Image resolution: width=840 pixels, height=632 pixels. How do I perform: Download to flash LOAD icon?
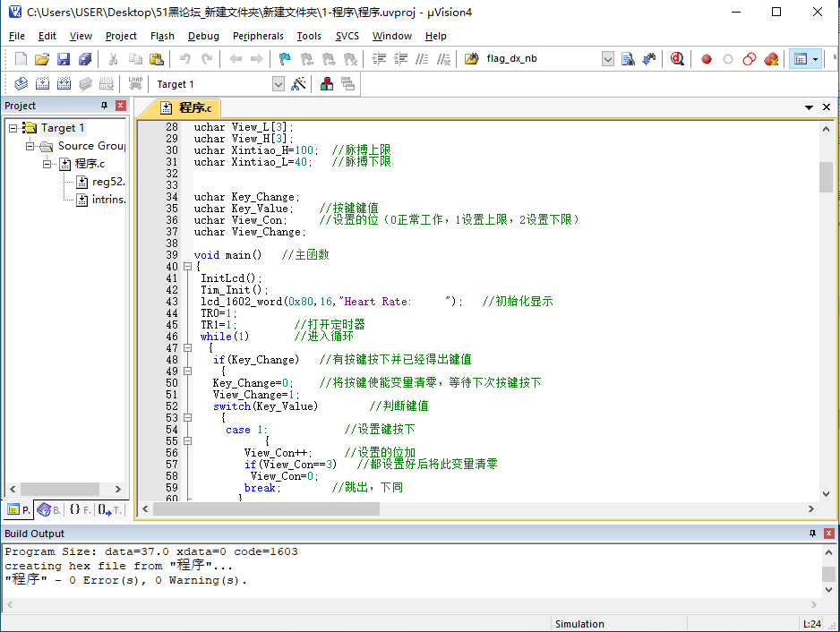pos(135,83)
